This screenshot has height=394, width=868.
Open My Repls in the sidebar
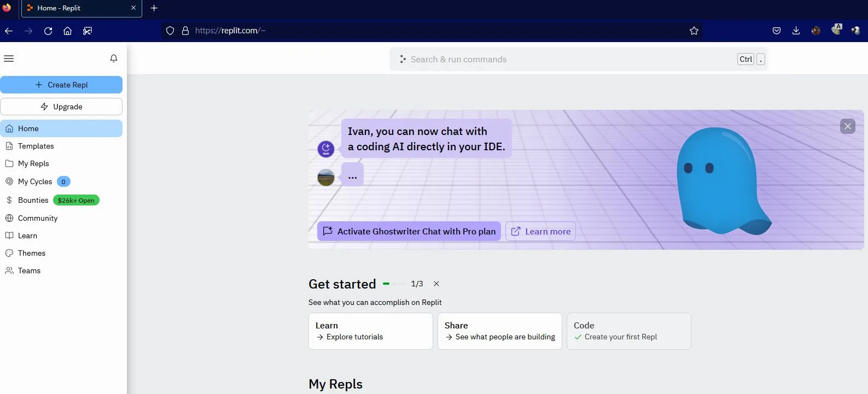click(x=61, y=163)
